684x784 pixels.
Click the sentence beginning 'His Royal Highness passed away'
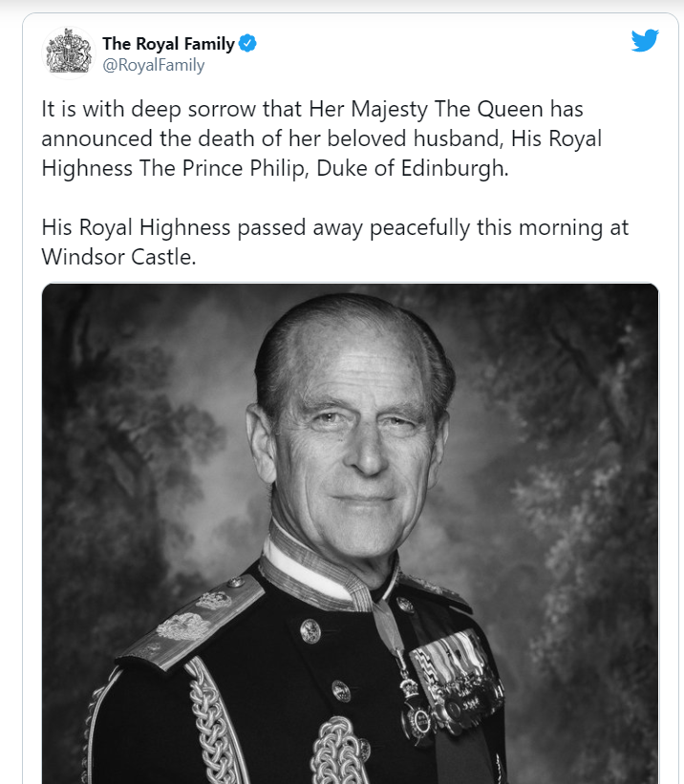pyautogui.click(x=334, y=242)
